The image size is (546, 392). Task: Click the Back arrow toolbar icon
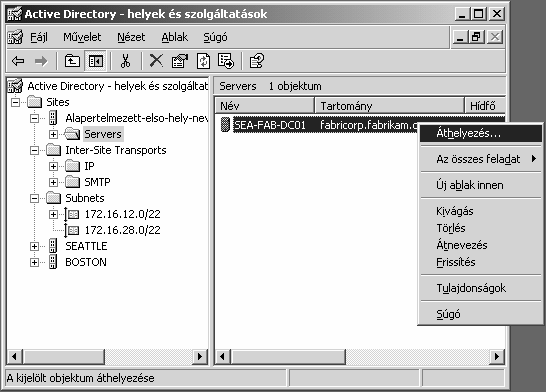click(x=18, y=61)
